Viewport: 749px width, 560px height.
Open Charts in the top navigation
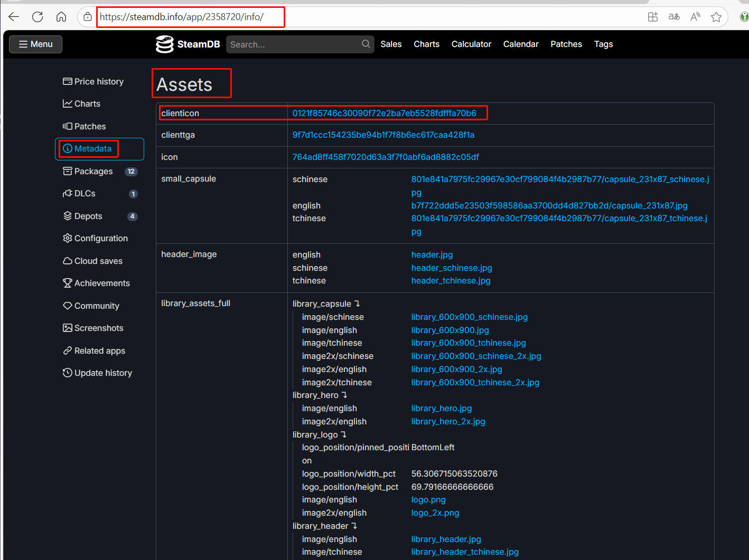click(x=427, y=44)
